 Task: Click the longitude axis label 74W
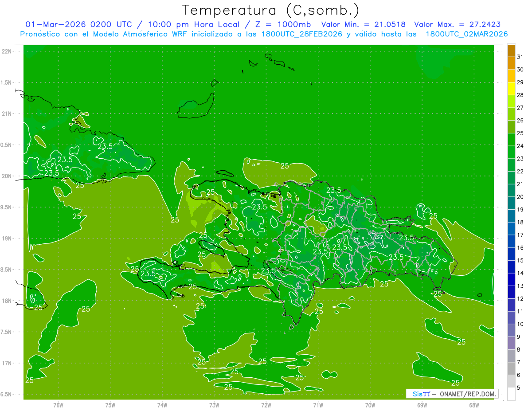[x=162, y=405]
